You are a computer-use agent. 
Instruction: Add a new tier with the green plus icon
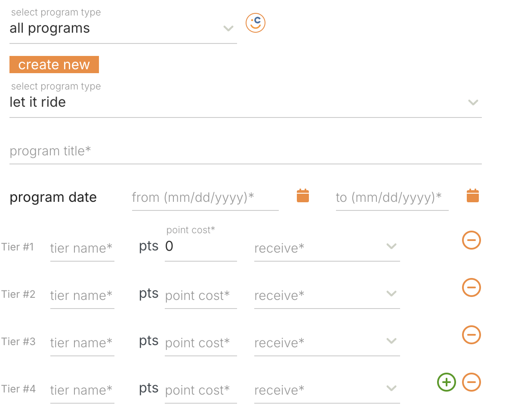[x=447, y=382]
